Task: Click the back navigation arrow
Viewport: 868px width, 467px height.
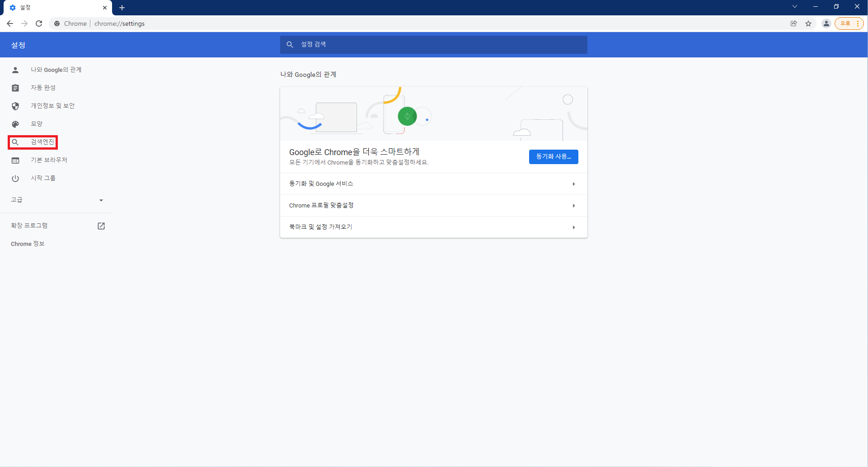Action: coord(10,24)
